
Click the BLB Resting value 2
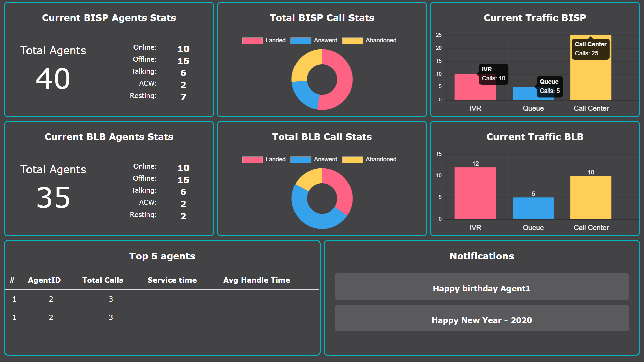coord(183,216)
